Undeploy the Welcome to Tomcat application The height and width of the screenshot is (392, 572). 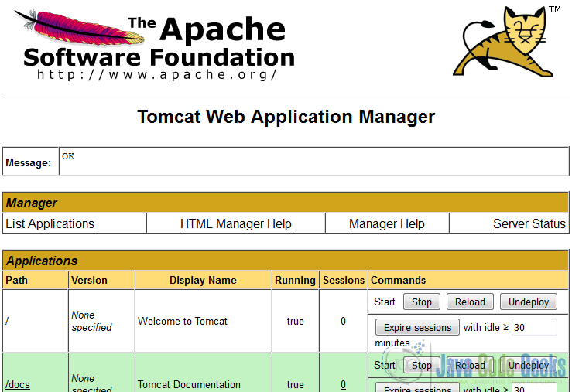point(529,302)
